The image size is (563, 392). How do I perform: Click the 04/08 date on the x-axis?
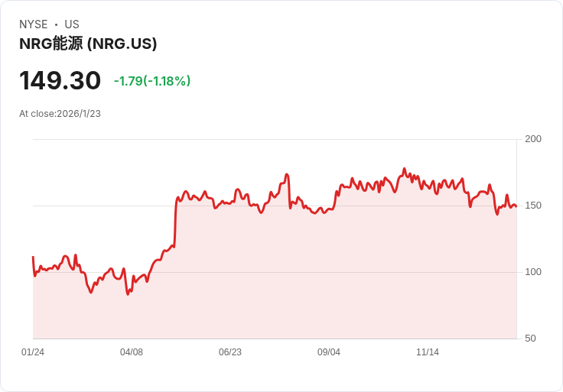132,352
